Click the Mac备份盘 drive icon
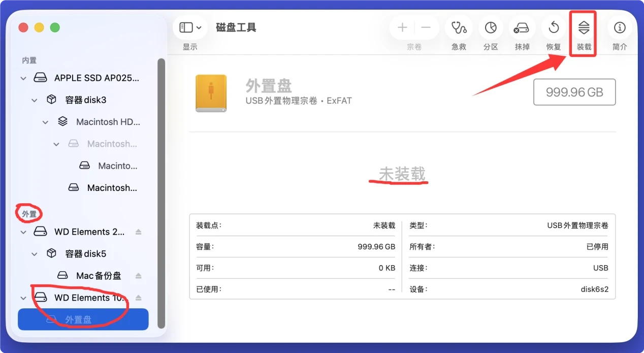 pyautogui.click(x=62, y=276)
